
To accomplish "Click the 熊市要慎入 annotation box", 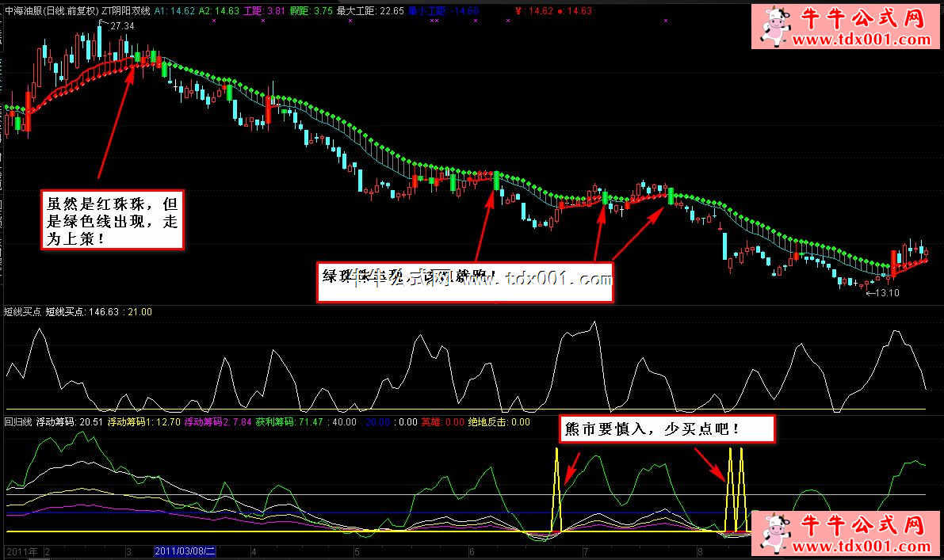I will pyautogui.click(x=666, y=429).
